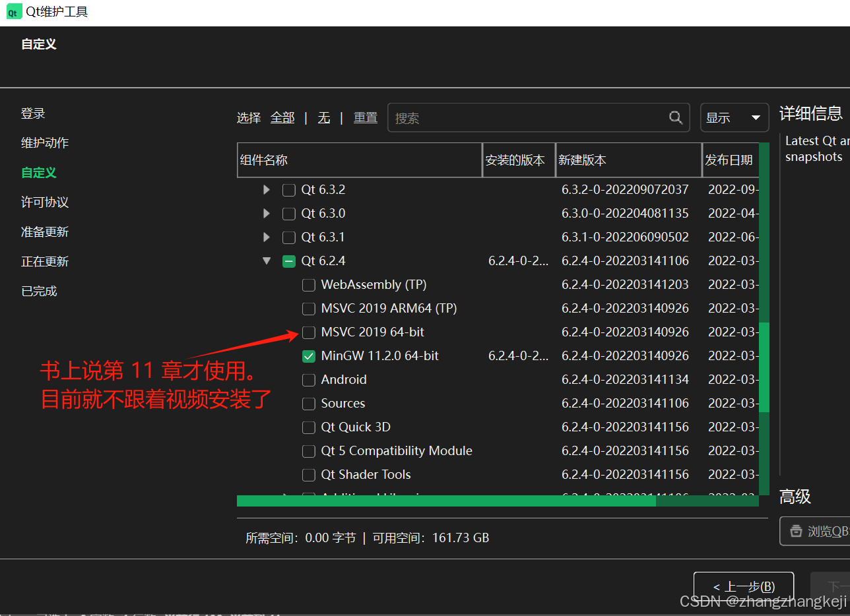Click the browse QBSP drive icon
The height and width of the screenshot is (616, 850).
[x=797, y=531]
